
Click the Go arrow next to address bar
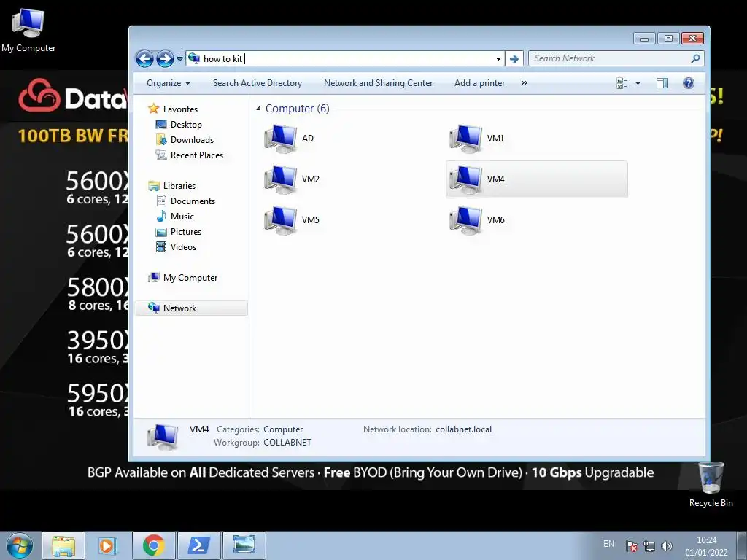coord(514,58)
